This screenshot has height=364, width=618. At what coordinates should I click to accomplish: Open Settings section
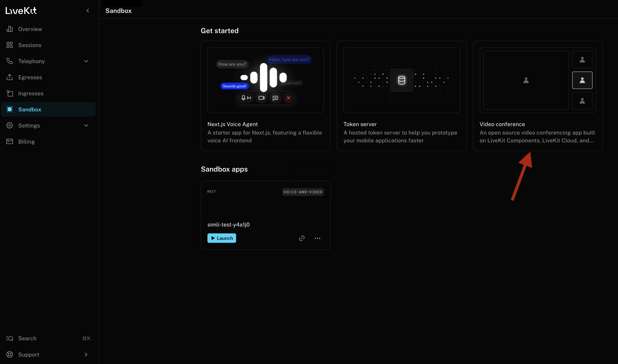pos(48,126)
